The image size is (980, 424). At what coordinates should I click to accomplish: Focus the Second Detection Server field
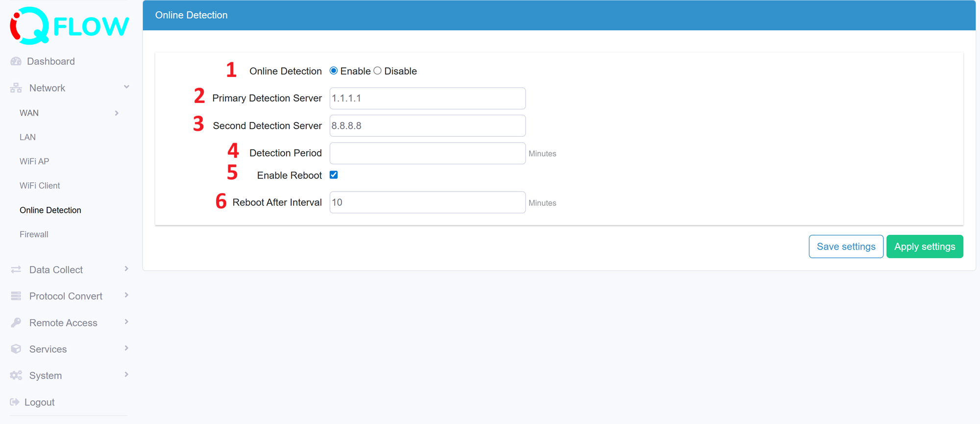427,125
